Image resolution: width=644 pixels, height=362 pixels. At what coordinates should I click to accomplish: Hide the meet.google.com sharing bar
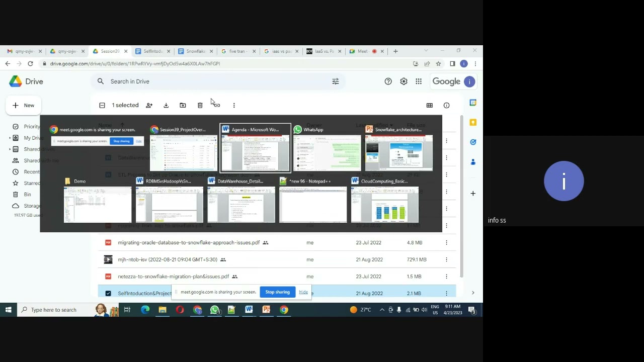point(303,292)
